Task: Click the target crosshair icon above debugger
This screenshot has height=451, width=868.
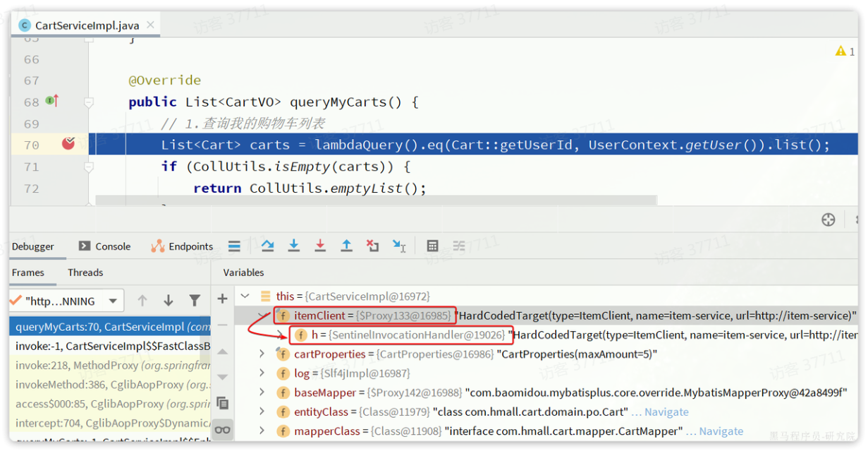Action: pyautogui.click(x=829, y=220)
